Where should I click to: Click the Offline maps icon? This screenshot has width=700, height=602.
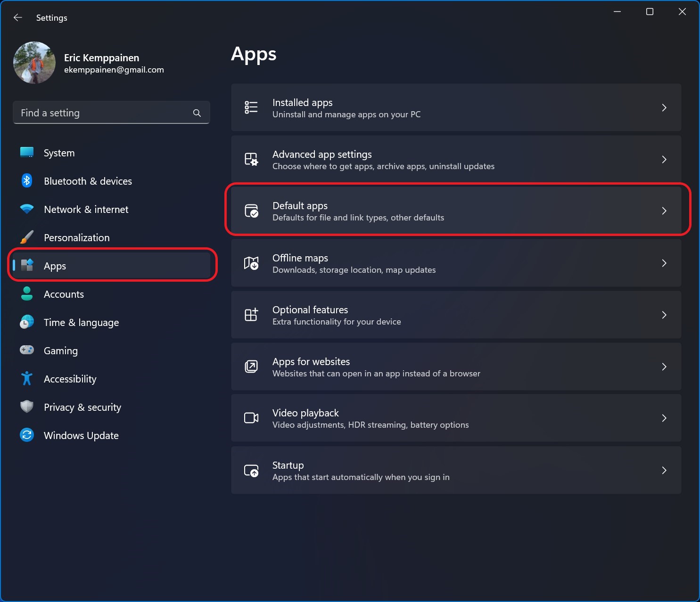251,263
